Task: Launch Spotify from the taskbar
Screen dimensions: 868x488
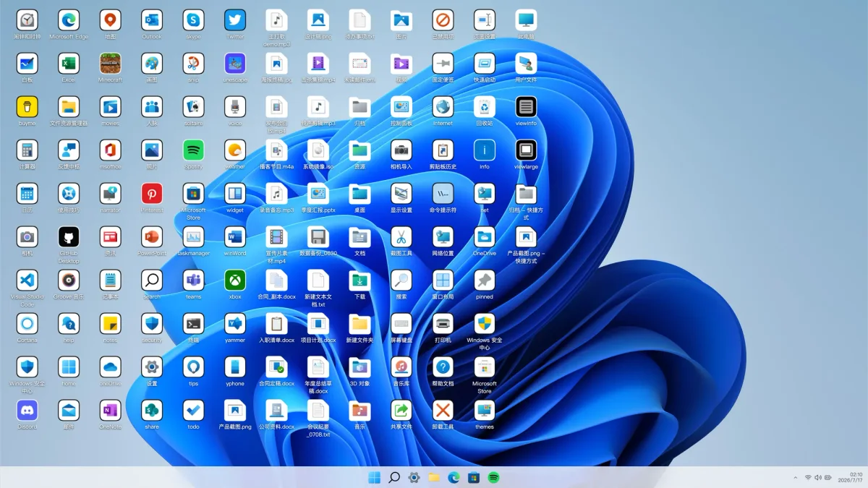Action: click(493, 477)
